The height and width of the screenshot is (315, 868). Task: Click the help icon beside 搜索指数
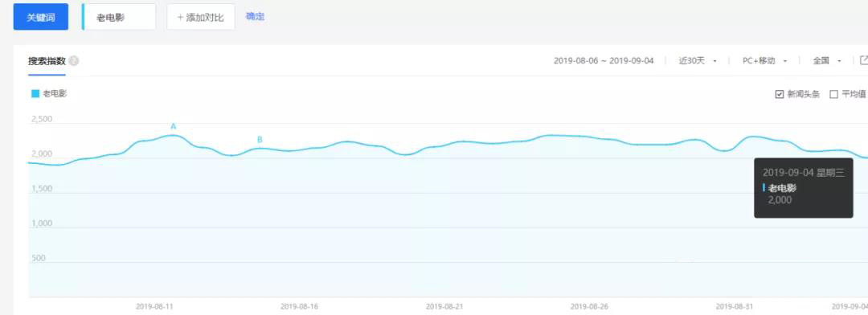pos(74,61)
